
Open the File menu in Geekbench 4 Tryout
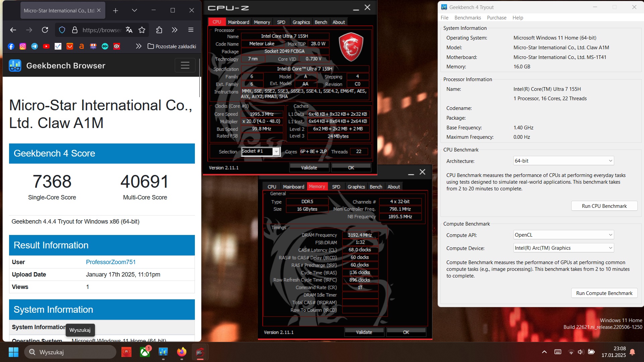point(444,17)
